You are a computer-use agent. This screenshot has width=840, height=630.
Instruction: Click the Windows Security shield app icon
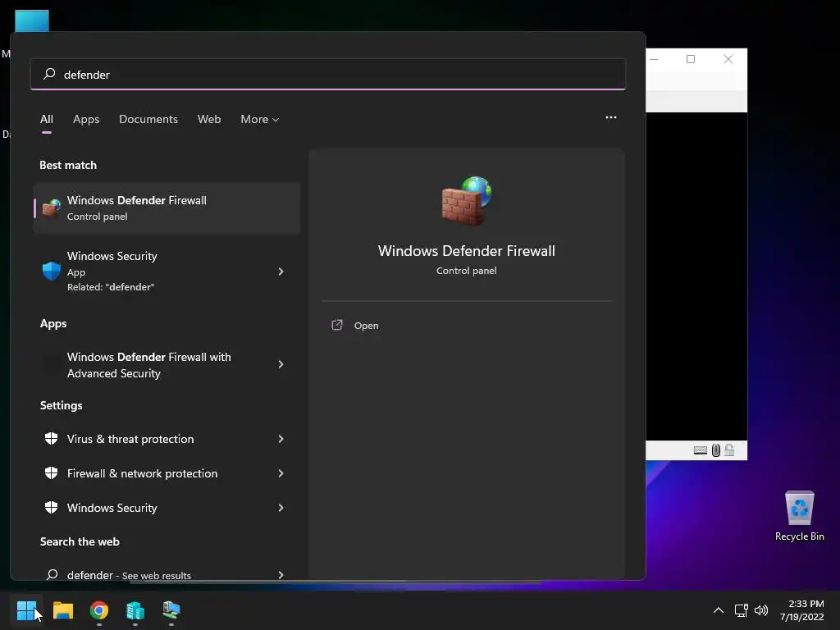coord(52,271)
